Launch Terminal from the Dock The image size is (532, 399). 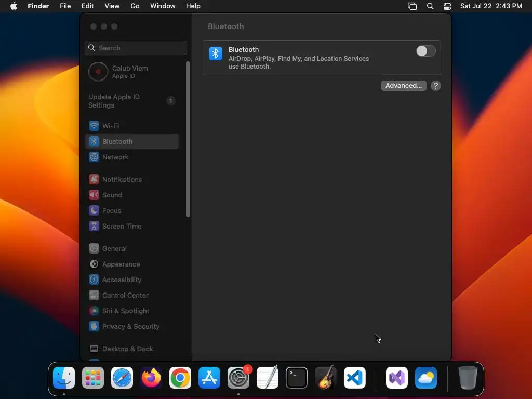tap(297, 378)
